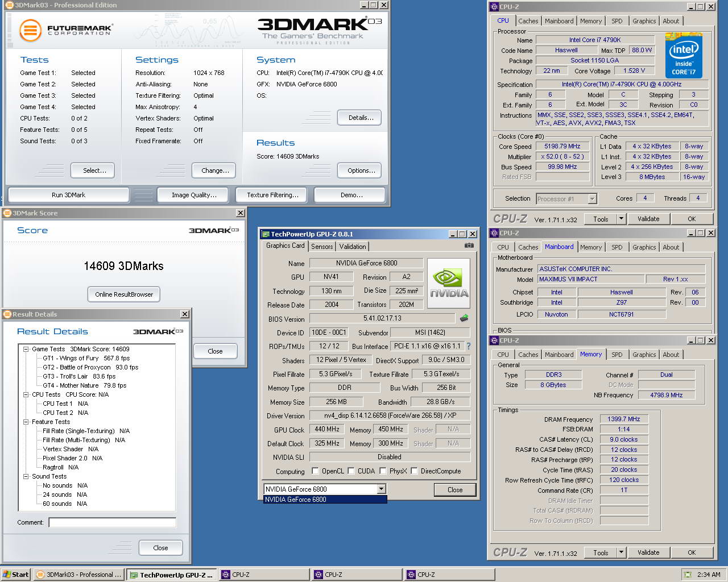Click the NVIDIA logo in GPU-Z

tap(448, 284)
